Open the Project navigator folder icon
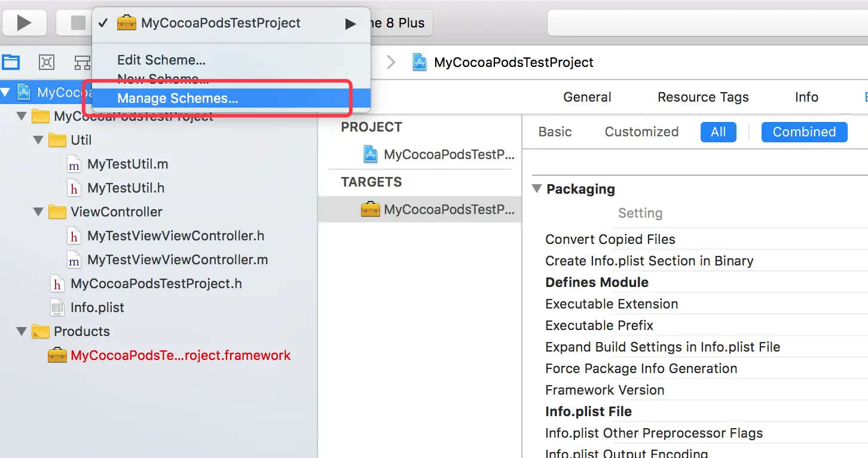 click(x=11, y=62)
